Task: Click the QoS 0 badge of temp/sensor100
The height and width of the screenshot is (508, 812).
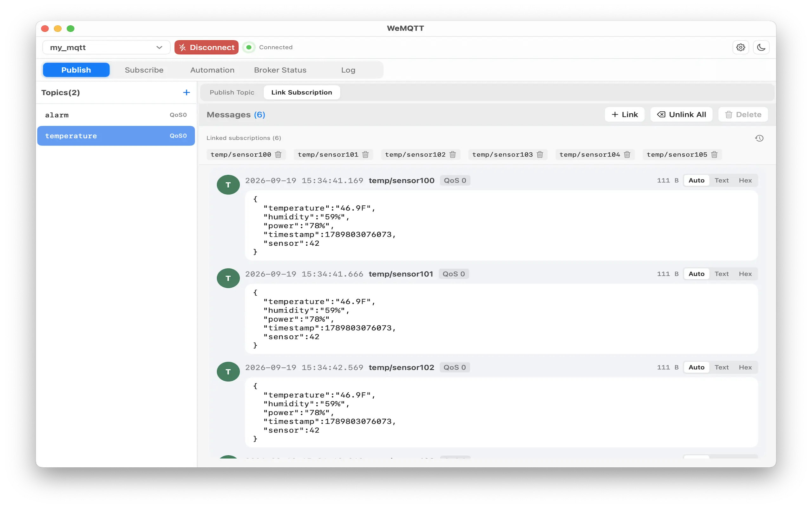Action: click(x=455, y=180)
